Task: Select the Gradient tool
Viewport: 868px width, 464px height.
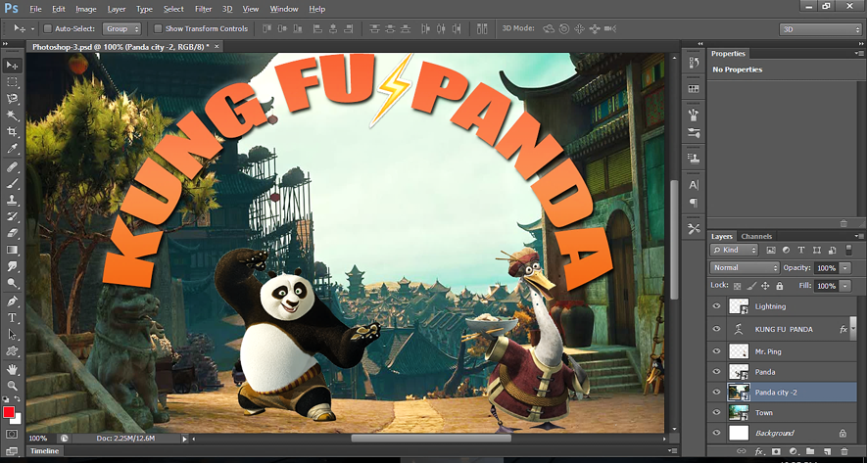Action: (x=12, y=250)
